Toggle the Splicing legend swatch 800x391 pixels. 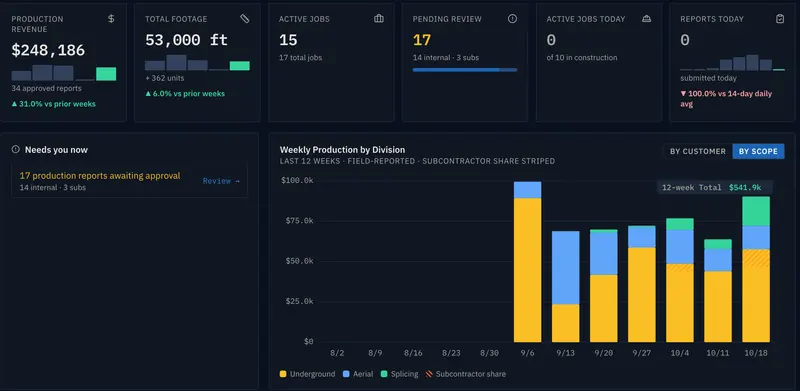tap(384, 374)
